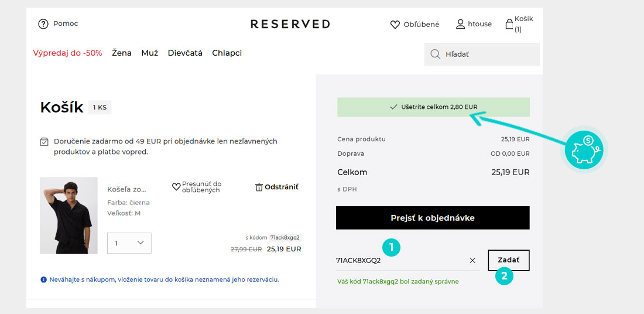
Task: Proceed with Prejsť k objednávke
Action: 433,218
